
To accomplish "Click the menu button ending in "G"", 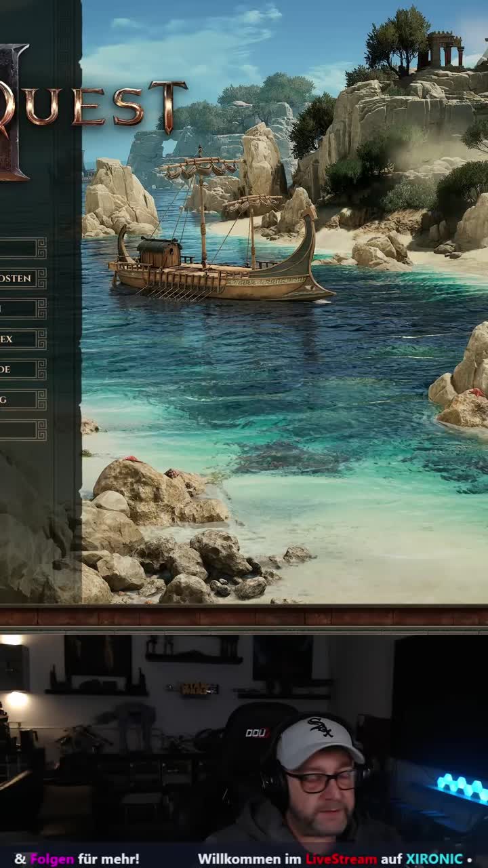I will click(22, 400).
